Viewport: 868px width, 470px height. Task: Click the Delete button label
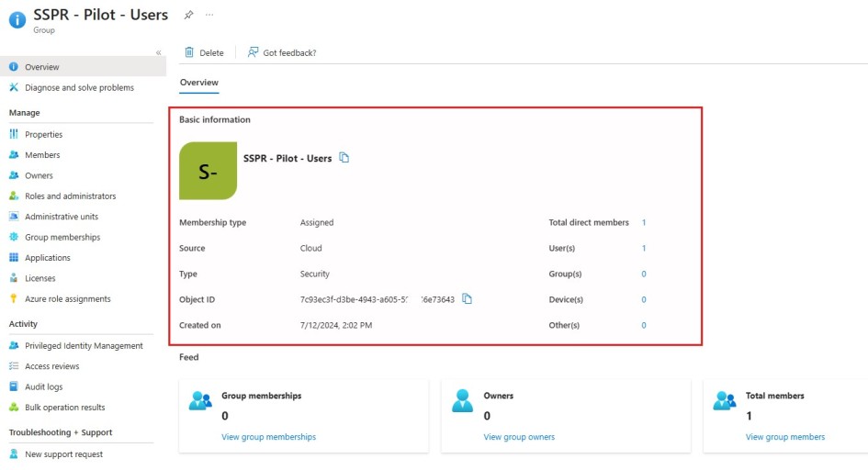click(x=211, y=52)
